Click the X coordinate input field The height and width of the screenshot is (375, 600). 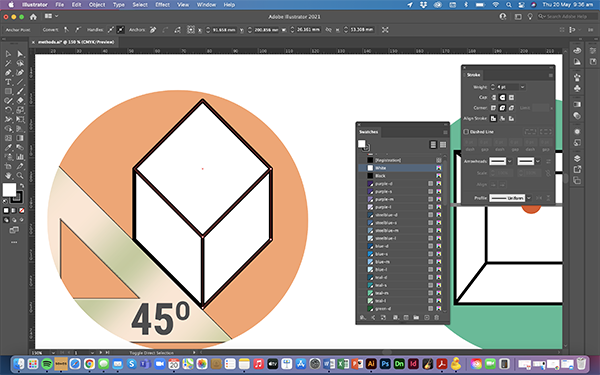pyautogui.click(x=224, y=30)
